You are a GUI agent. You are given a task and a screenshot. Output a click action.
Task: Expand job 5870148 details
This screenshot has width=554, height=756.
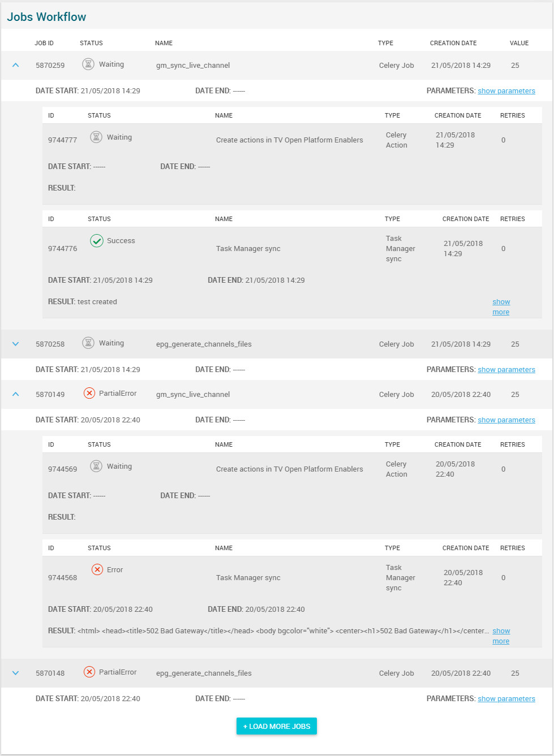[x=16, y=673]
